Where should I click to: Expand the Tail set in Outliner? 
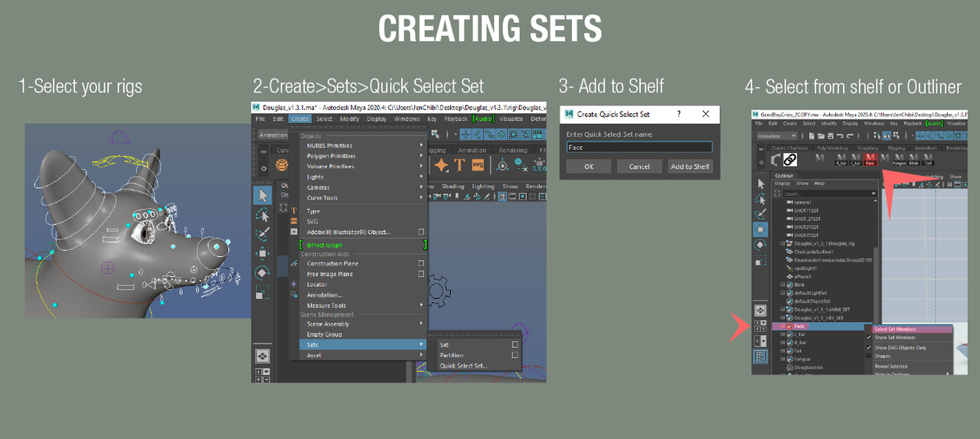pyautogui.click(x=782, y=351)
